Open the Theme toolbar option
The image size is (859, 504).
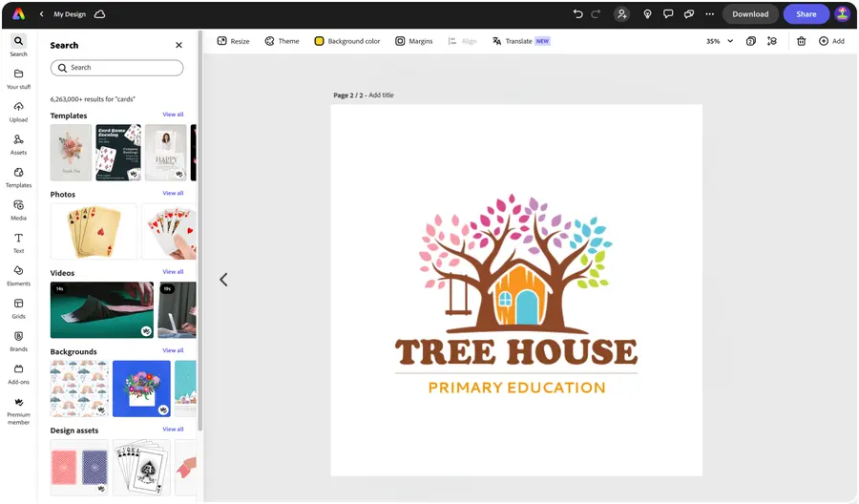283,41
